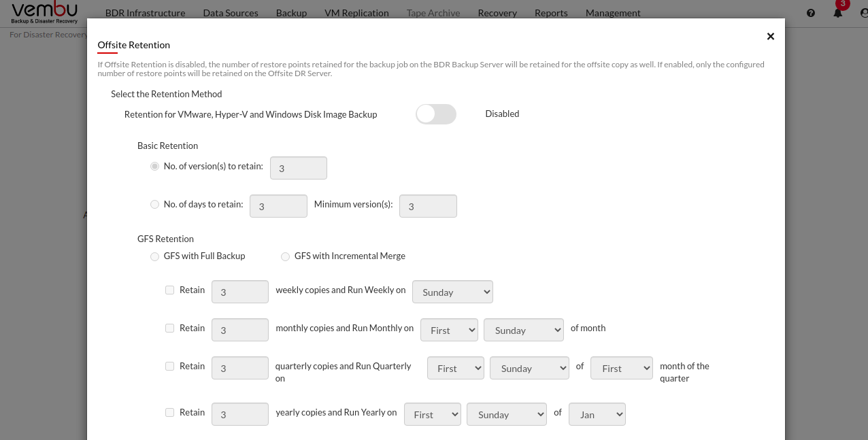The image size is (868, 440).
Task: Open quarterly week-order First dropdown
Action: (x=456, y=368)
